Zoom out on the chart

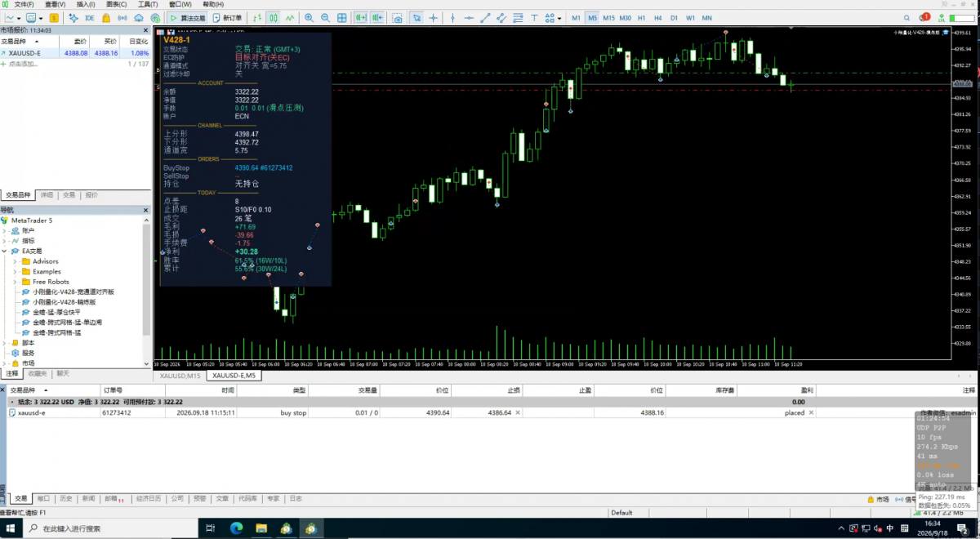(x=325, y=17)
